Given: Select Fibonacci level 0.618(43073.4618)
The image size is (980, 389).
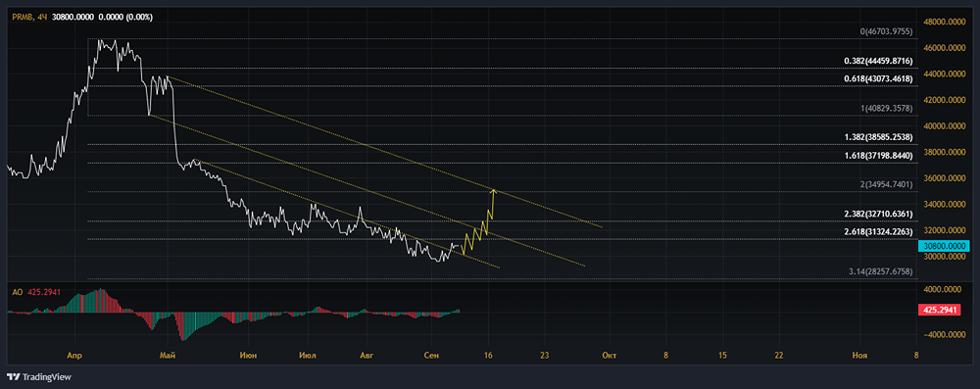Looking at the screenshot, I should [878, 78].
